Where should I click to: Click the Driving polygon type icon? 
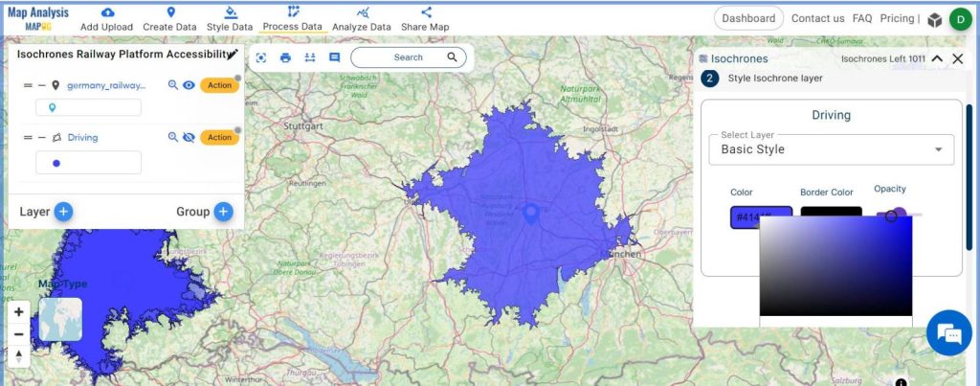click(x=56, y=138)
